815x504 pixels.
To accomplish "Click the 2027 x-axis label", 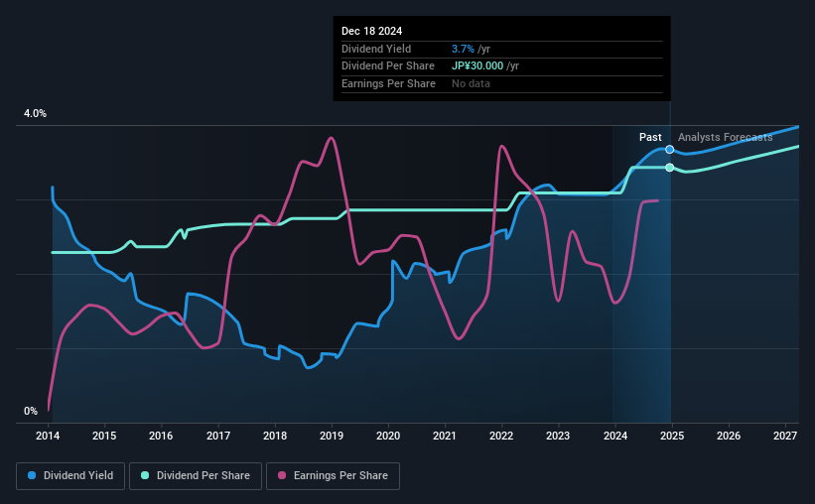I will (785, 436).
